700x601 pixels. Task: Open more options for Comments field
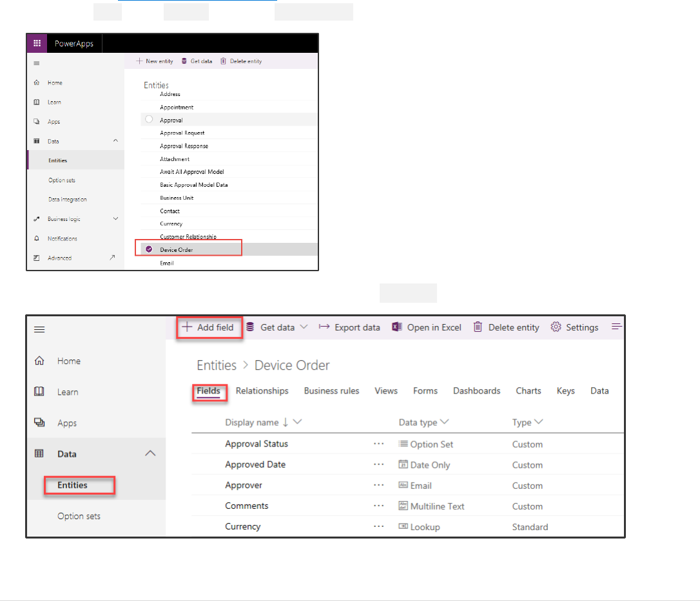tap(378, 506)
